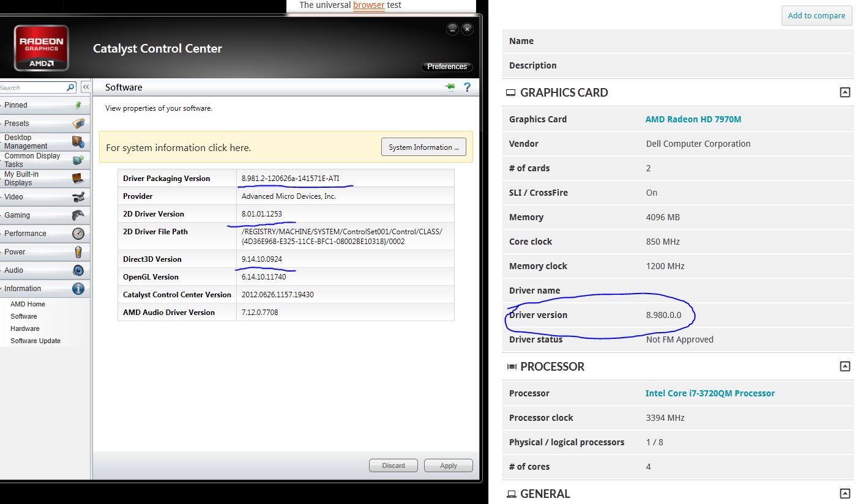Close the Catalyst Control Center window

467,29
